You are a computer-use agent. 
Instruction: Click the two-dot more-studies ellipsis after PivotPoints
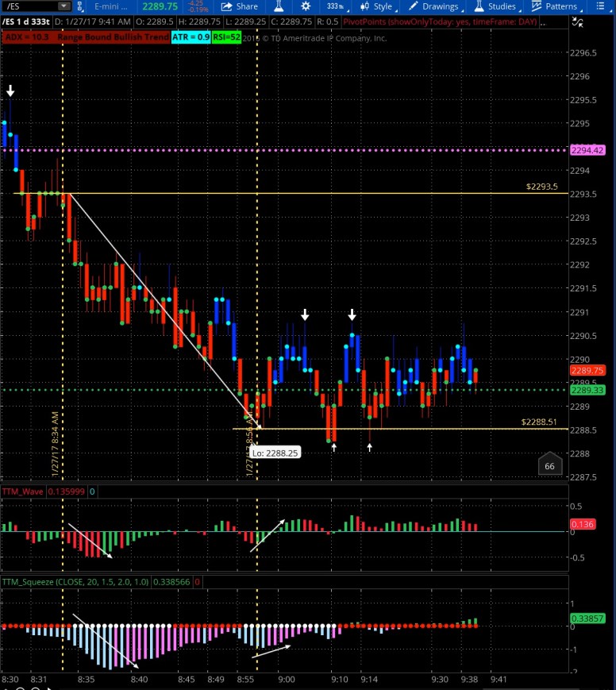542,22
